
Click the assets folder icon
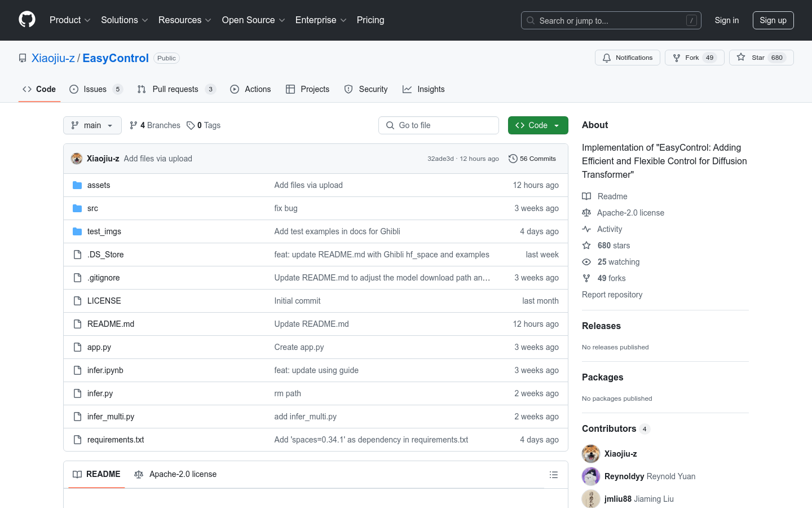pos(77,185)
